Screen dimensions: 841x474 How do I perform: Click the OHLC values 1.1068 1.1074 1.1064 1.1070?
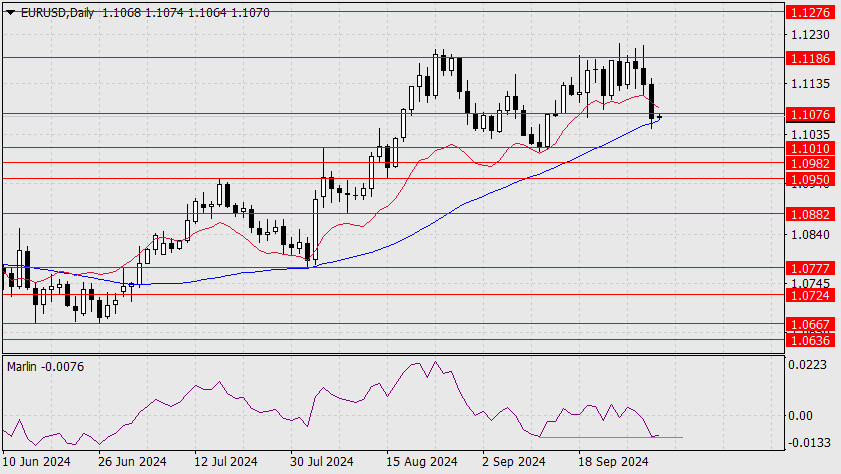click(x=186, y=12)
